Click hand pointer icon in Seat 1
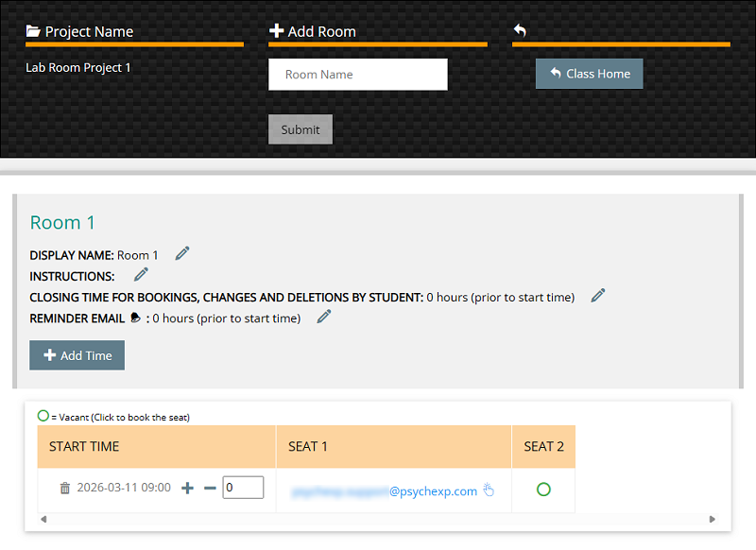The width and height of the screenshot is (756, 550). pos(489,490)
